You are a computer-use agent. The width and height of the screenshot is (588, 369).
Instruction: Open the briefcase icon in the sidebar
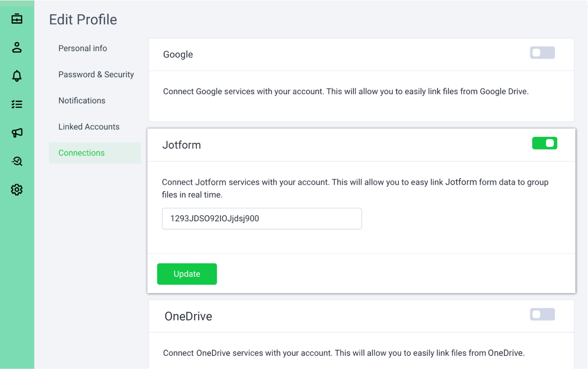pos(17,19)
